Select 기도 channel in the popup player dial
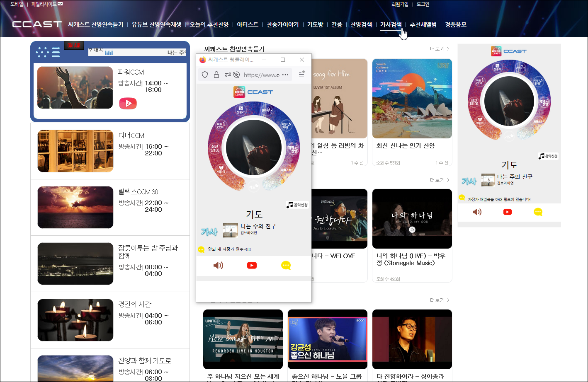The width and height of the screenshot is (588, 382). (x=253, y=186)
